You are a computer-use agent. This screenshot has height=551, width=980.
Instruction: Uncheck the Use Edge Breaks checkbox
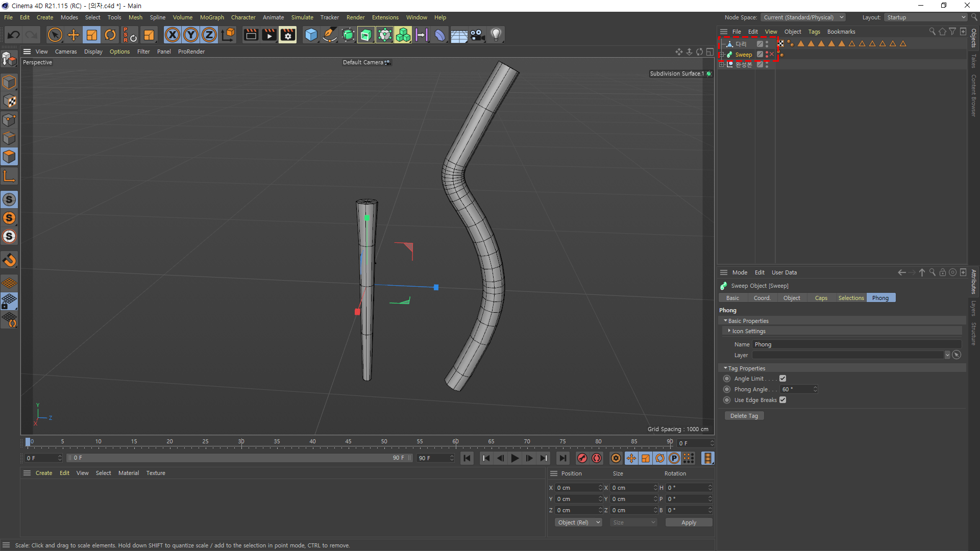[x=782, y=400]
